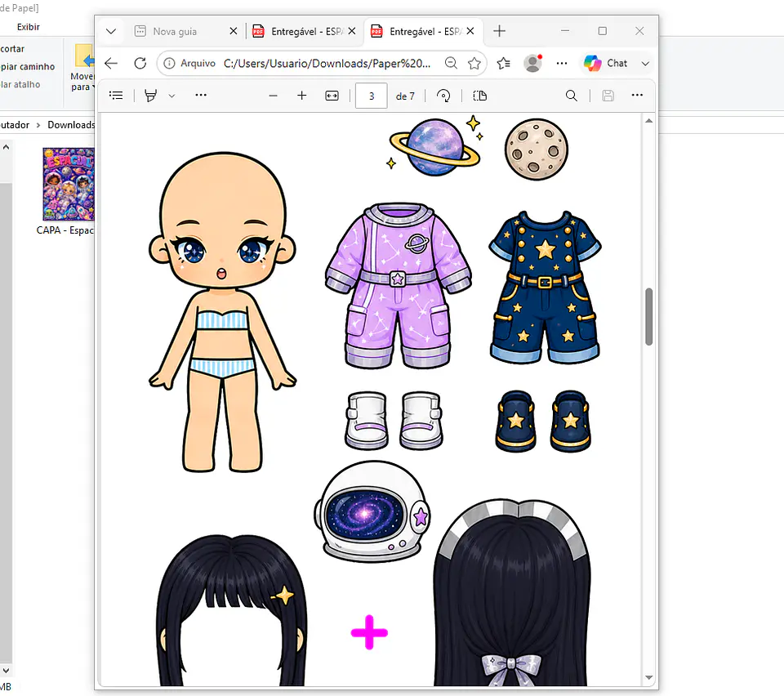Click the purple astronaut jumpsuit
The image size is (784, 696).
[x=399, y=285]
